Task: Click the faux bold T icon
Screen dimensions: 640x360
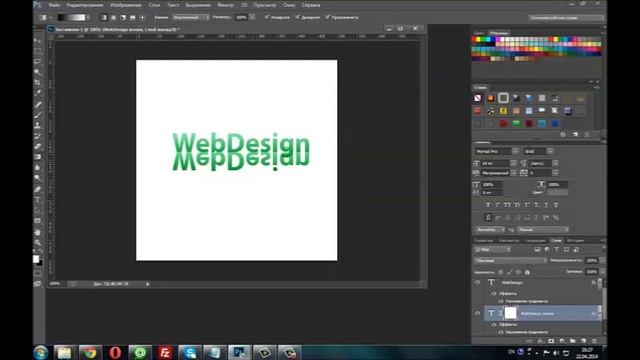Action: pyautogui.click(x=487, y=204)
